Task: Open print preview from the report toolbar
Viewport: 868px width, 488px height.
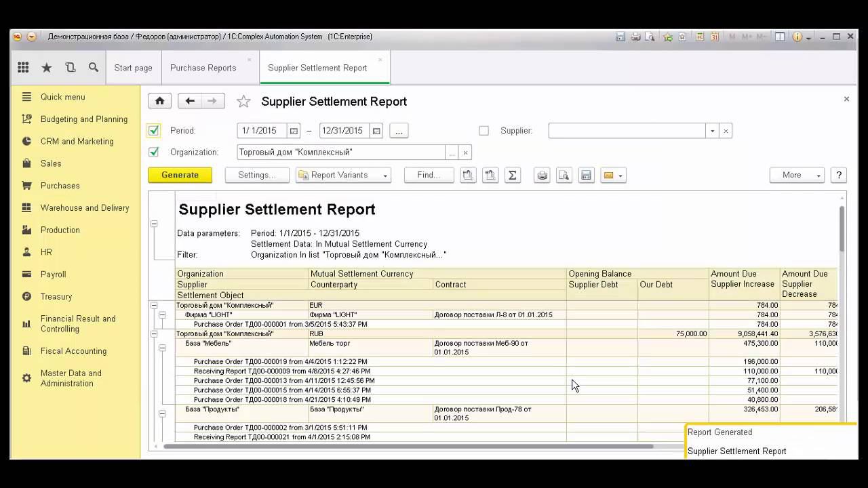Action: click(x=564, y=175)
